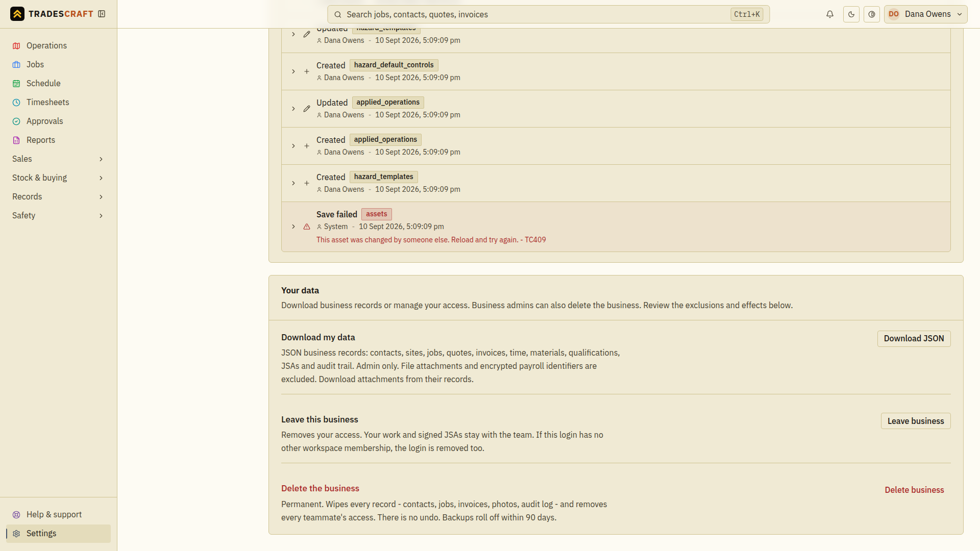Click the Reports document icon
The width and height of the screenshot is (980, 551).
[16, 140]
